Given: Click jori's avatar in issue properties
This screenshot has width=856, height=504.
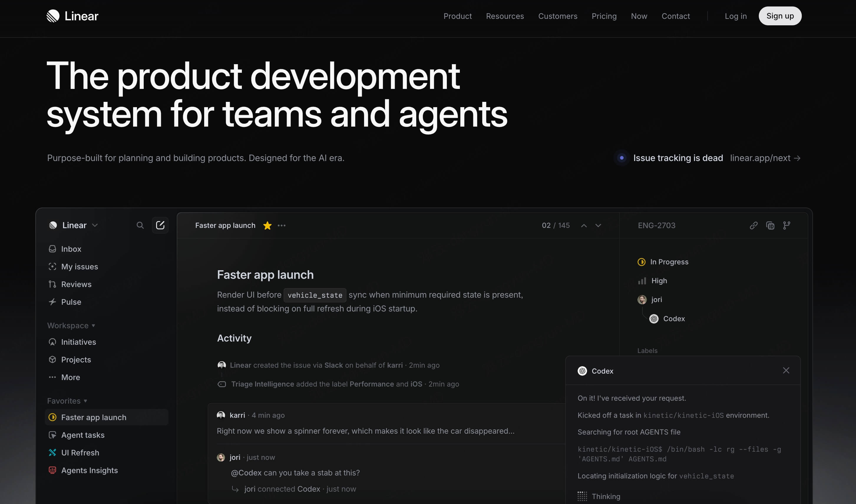Looking at the screenshot, I should click(642, 300).
